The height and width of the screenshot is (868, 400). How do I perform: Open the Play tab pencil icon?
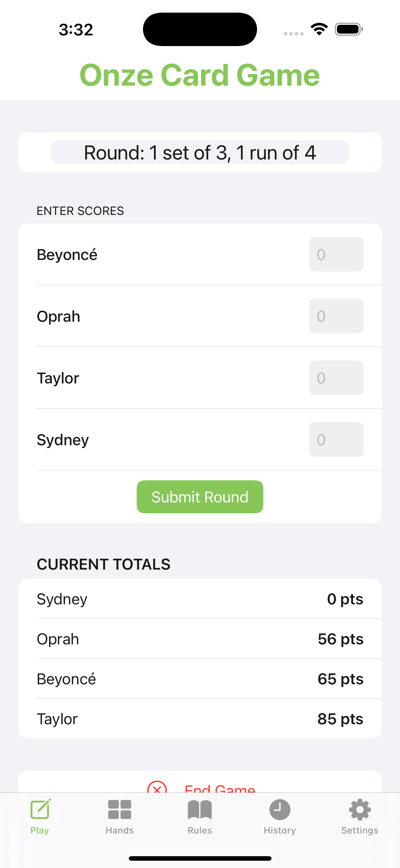click(x=41, y=809)
